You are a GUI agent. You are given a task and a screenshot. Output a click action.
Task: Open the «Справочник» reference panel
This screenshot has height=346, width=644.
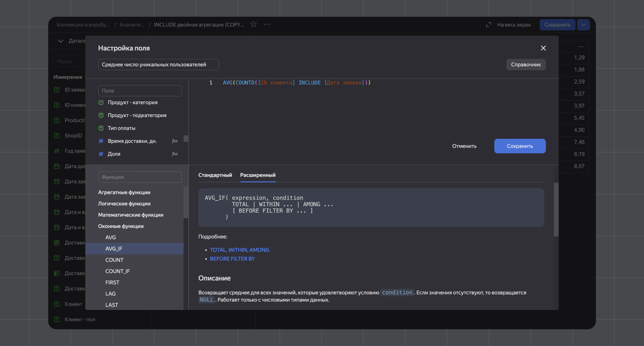tap(526, 64)
